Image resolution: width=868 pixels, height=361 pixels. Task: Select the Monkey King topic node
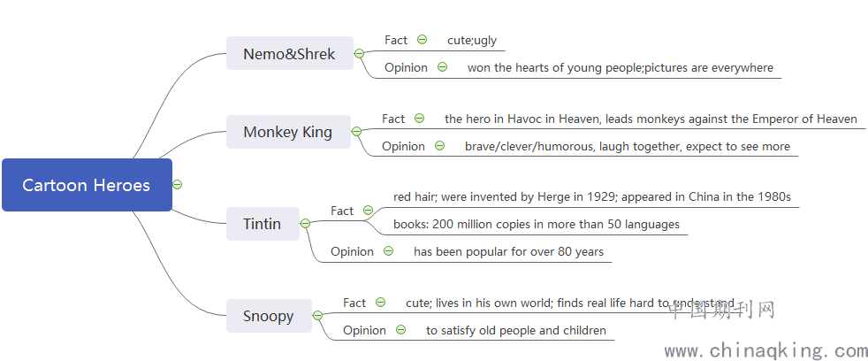point(288,132)
